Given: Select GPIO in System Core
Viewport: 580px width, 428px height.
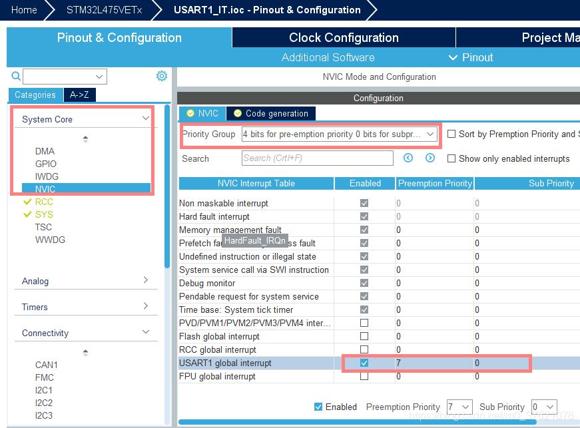Looking at the screenshot, I should (46, 164).
